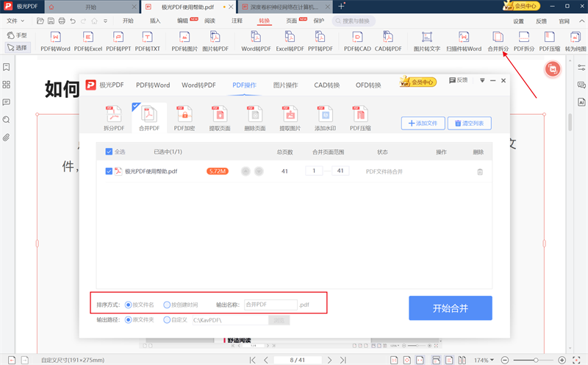This screenshot has width=588, height=365.
Task: Uncheck the 极光PDF使用帮助.pdf file checkbox
Action: point(109,171)
